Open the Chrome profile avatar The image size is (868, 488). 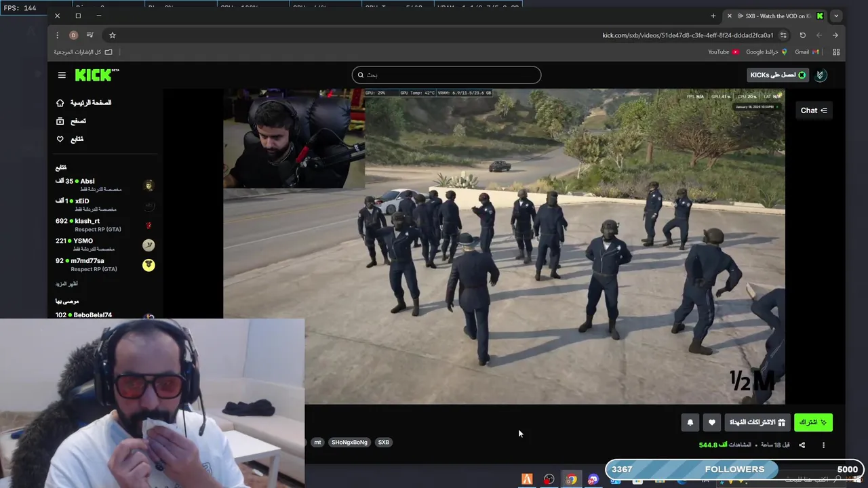[x=73, y=35]
